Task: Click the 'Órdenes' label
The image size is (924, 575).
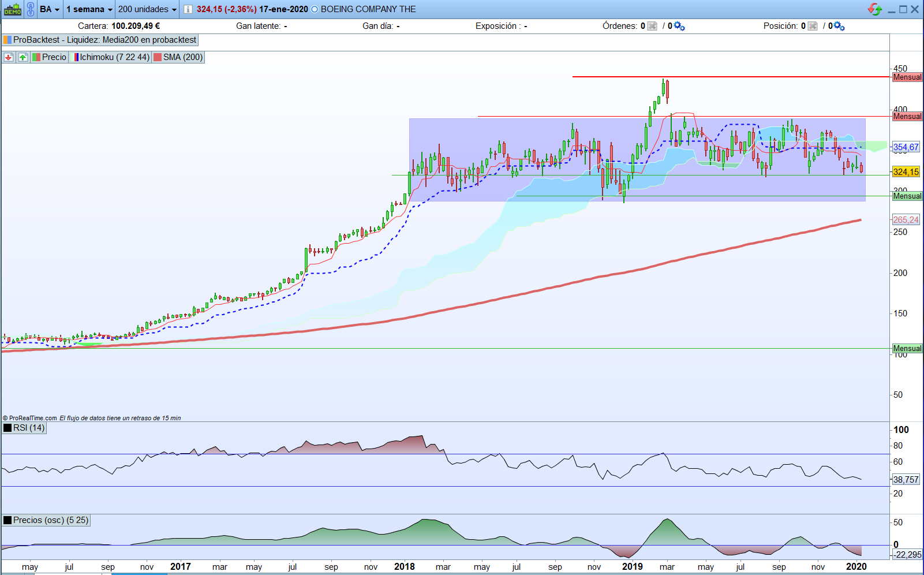Action: [620, 26]
